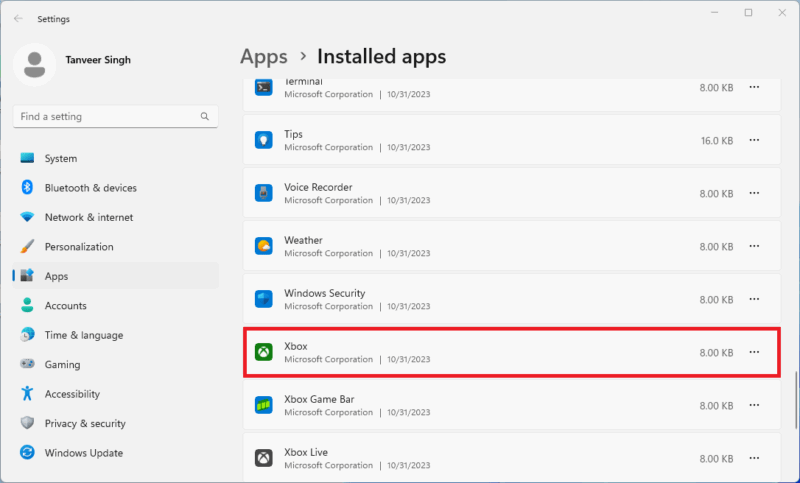Open more options for Terminal
This screenshot has width=800, height=483.
754,87
